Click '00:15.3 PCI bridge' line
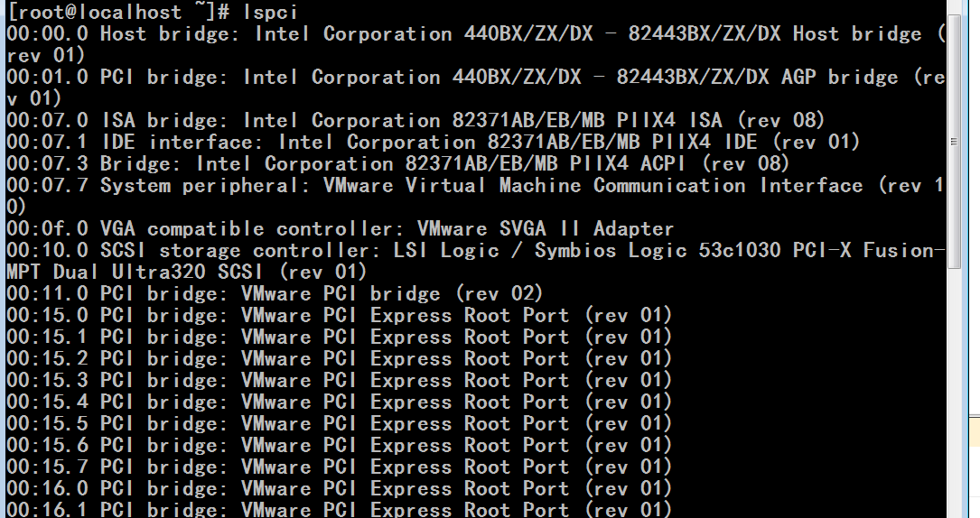This screenshot has height=518, width=980. coord(339,380)
